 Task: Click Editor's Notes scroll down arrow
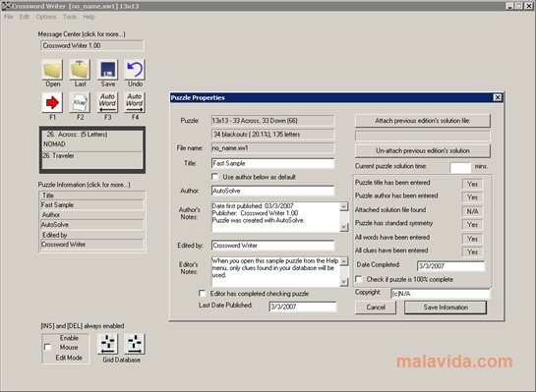[x=344, y=282]
